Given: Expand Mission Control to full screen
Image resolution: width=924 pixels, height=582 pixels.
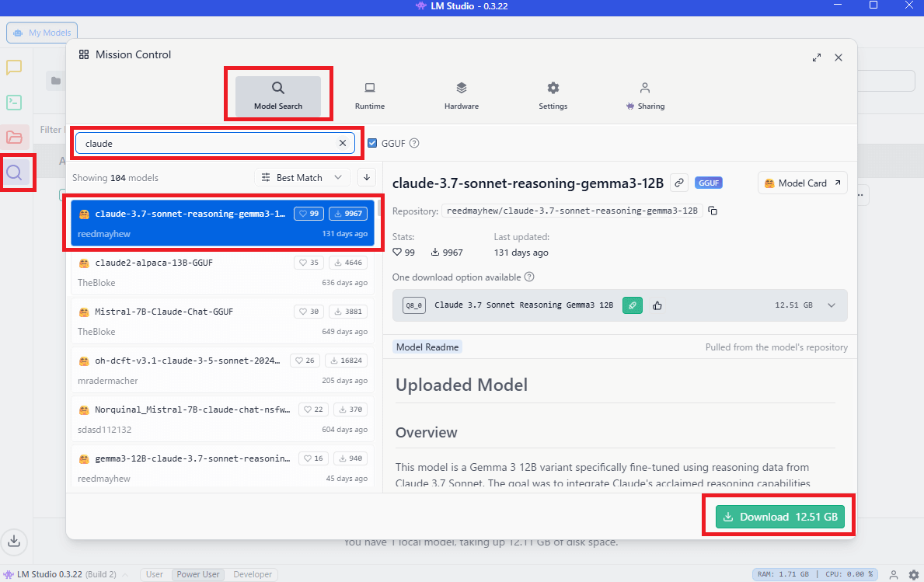Looking at the screenshot, I should [817, 58].
